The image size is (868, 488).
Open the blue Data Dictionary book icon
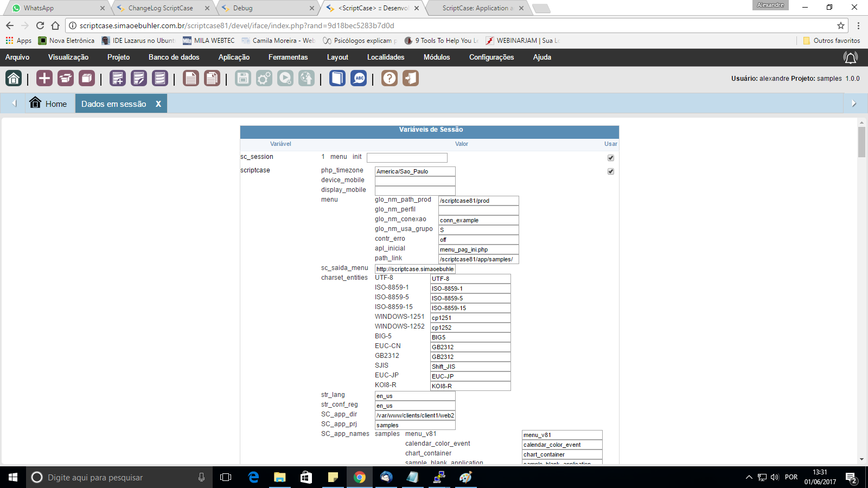click(337, 79)
